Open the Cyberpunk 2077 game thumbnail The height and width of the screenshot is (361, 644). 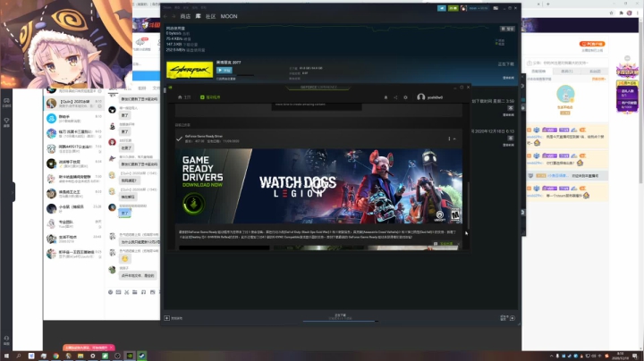pyautogui.click(x=190, y=70)
